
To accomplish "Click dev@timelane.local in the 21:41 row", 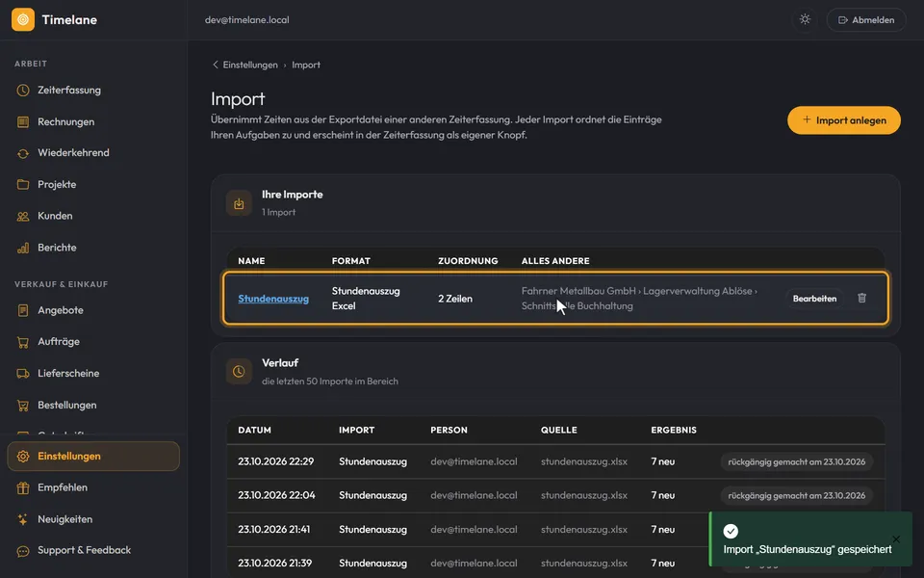I will point(474,529).
